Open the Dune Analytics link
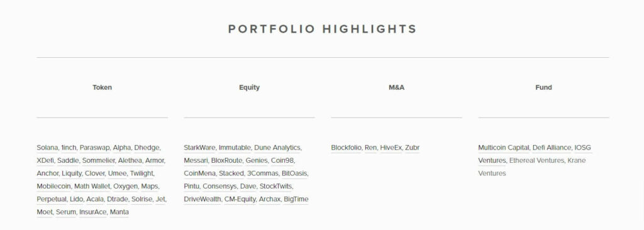644x230 pixels. [x=277, y=148]
